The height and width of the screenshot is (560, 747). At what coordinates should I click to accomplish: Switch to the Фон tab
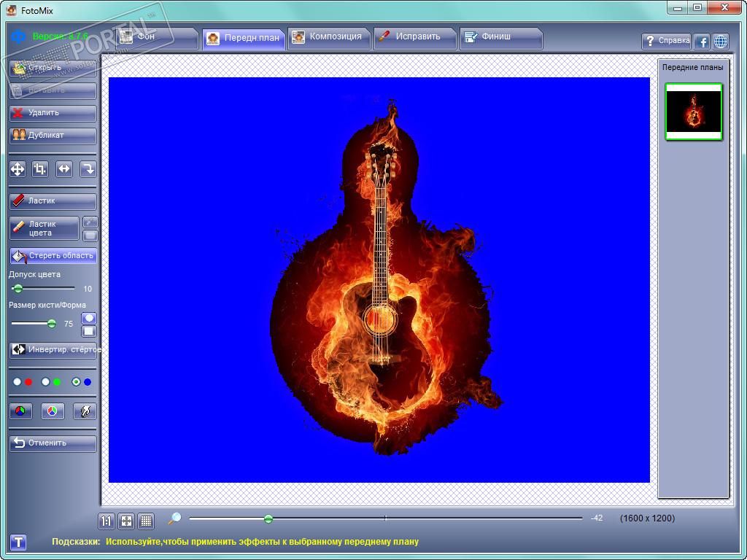[x=157, y=38]
